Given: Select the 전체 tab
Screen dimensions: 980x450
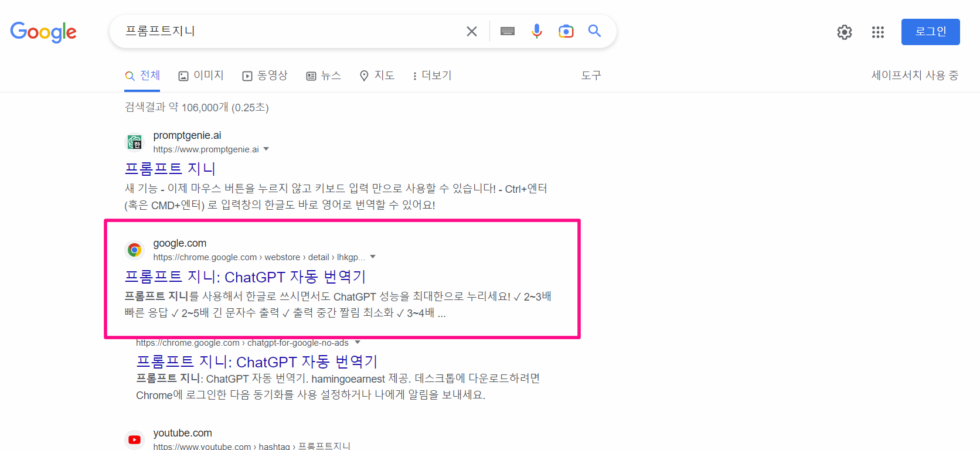Looking at the screenshot, I should (142, 76).
